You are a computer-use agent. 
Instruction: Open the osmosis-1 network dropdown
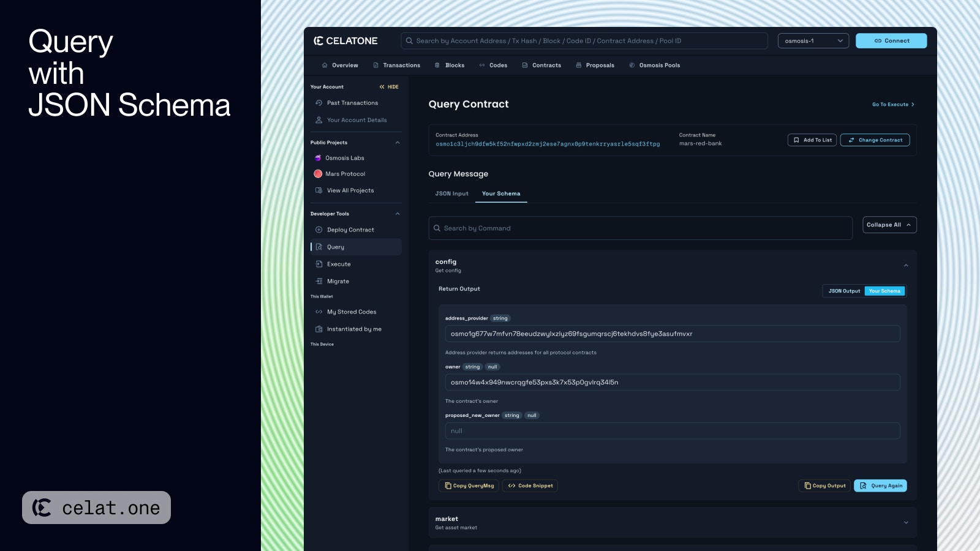[813, 41]
